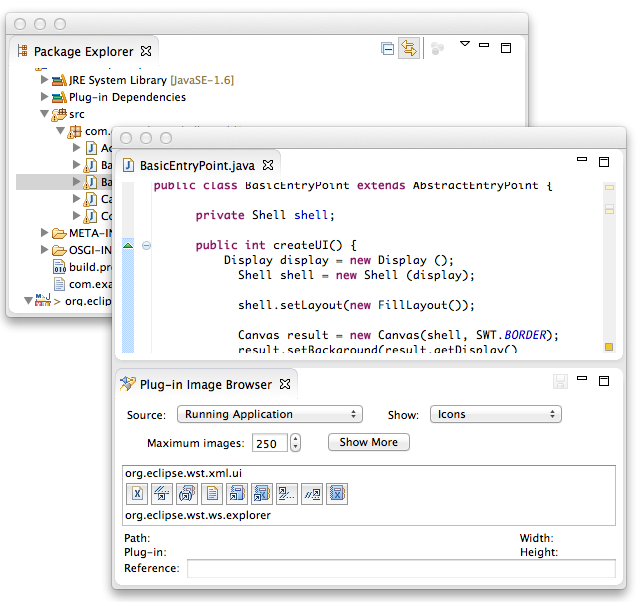Close the BasicEntryPoint.java tab
Viewport: 637px width, 602px height.
click(x=268, y=165)
